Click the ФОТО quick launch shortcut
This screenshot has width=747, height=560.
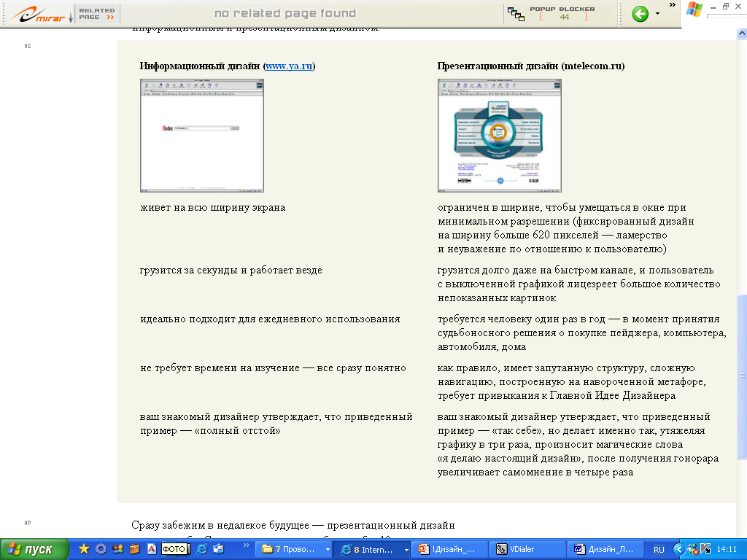(175, 549)
